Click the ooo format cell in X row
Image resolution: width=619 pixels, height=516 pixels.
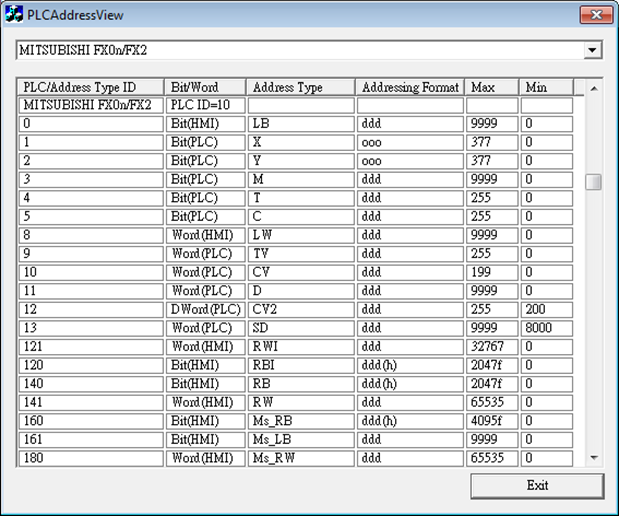[411, 142]
